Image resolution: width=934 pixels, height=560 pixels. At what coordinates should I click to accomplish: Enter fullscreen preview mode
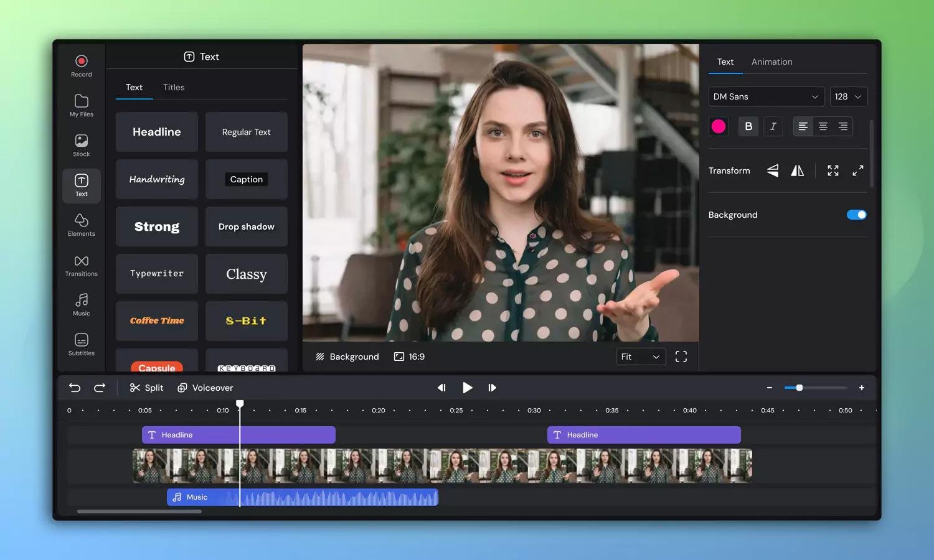[681, 357]
